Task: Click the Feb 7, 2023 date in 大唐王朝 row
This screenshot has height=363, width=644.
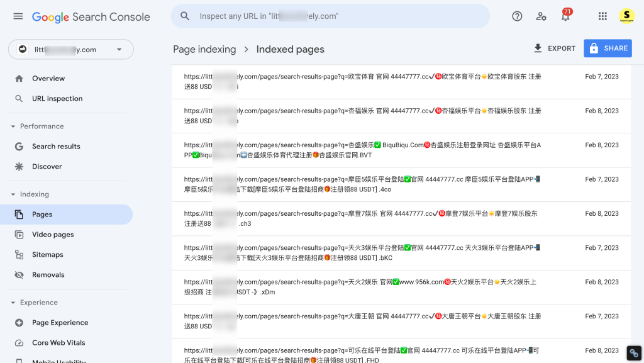Action: (x=602, y=316)
